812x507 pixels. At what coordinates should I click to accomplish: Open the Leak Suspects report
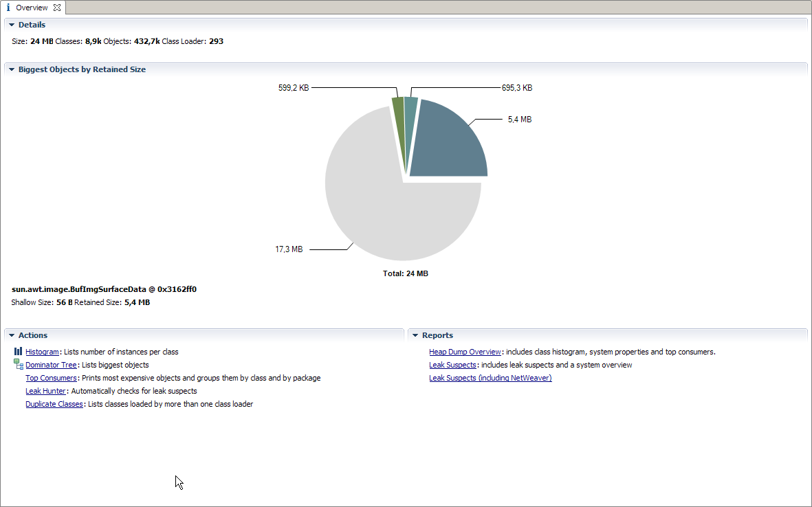click(x=452, y=365)
